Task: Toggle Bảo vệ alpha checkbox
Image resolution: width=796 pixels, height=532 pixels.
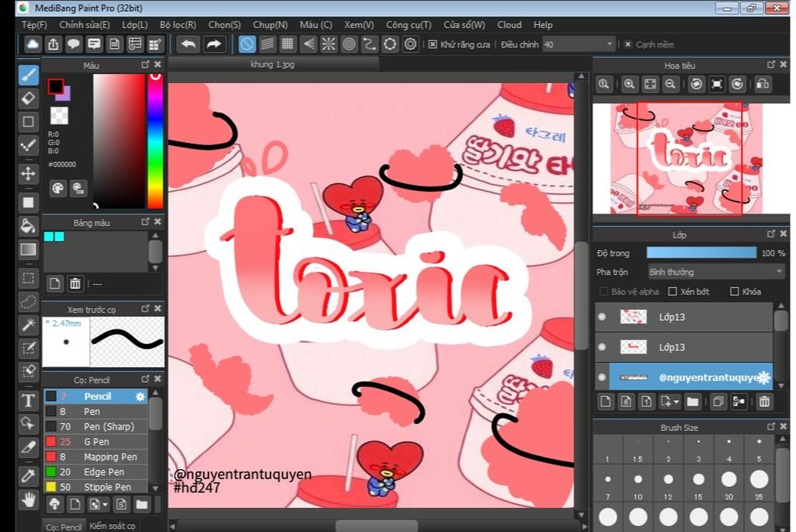Action: click(x=603, y=291)
